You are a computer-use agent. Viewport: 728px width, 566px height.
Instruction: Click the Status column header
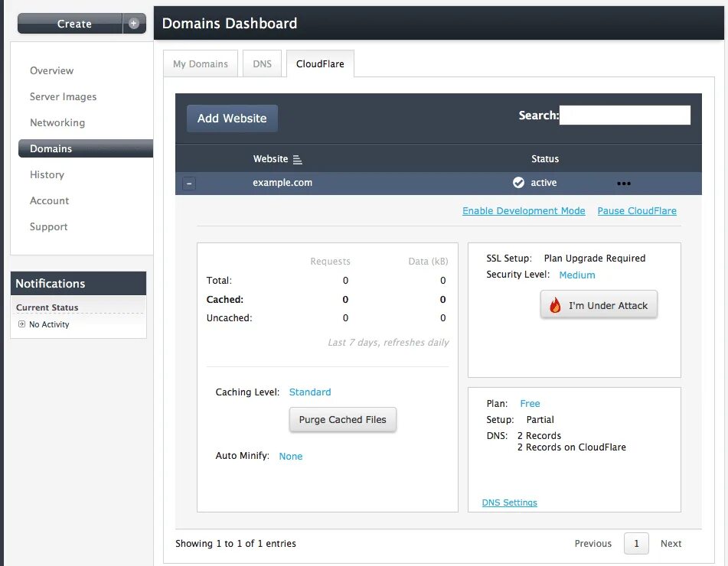(x=544, y=158)
